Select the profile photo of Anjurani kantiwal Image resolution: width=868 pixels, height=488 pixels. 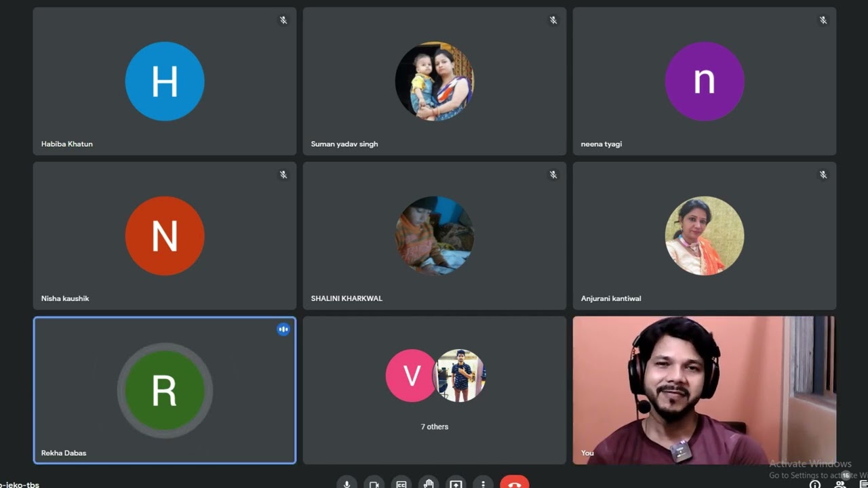click(705, 236)
